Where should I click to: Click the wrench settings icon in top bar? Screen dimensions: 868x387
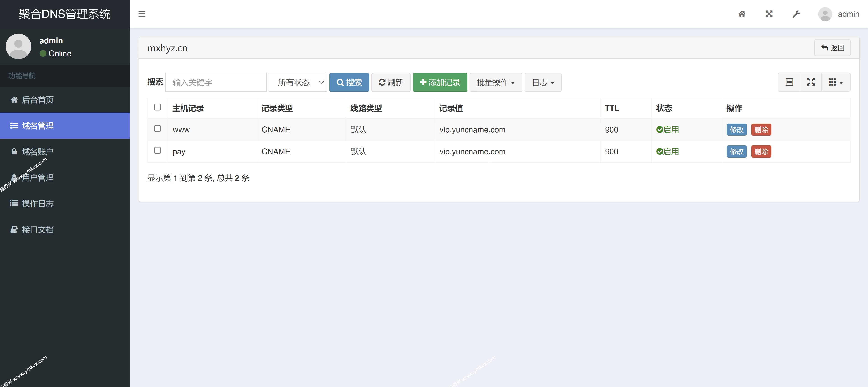pos(796,14)
